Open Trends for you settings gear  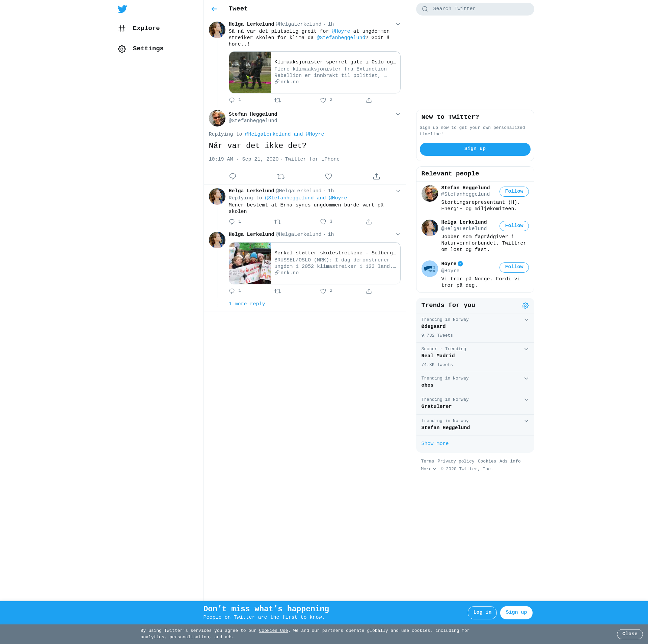point(525,306)
